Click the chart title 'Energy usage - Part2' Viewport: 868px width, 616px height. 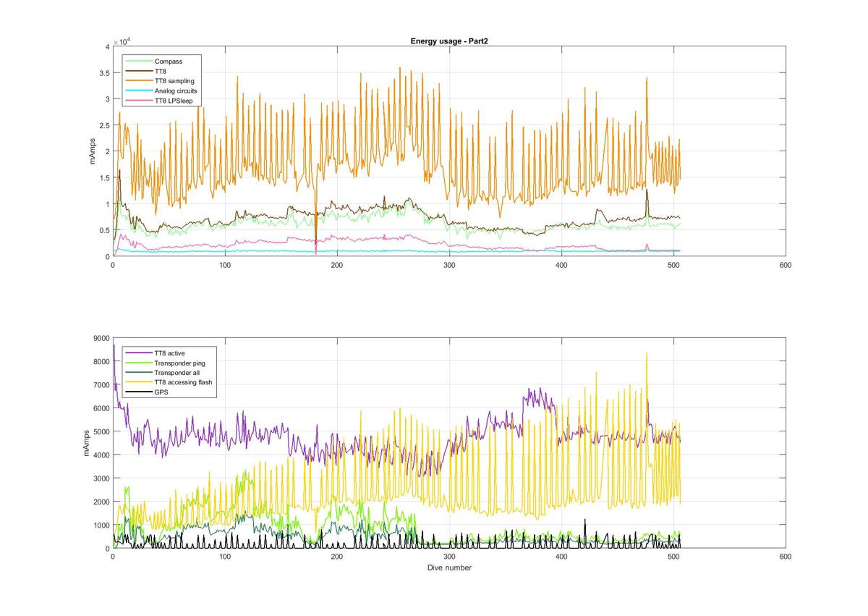click(x=451, y=41)
